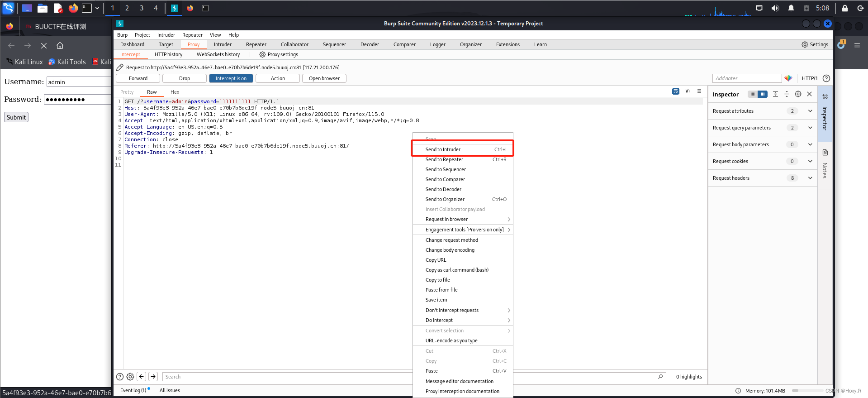Open the notifications bell icon
Screen dimensions: 868x398
791,8
